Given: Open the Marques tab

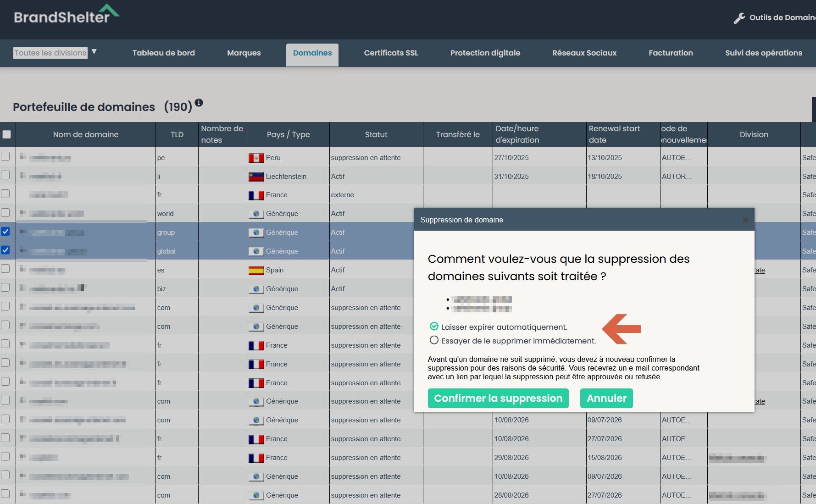Looking at the screenshot, I should pos(244,53).
